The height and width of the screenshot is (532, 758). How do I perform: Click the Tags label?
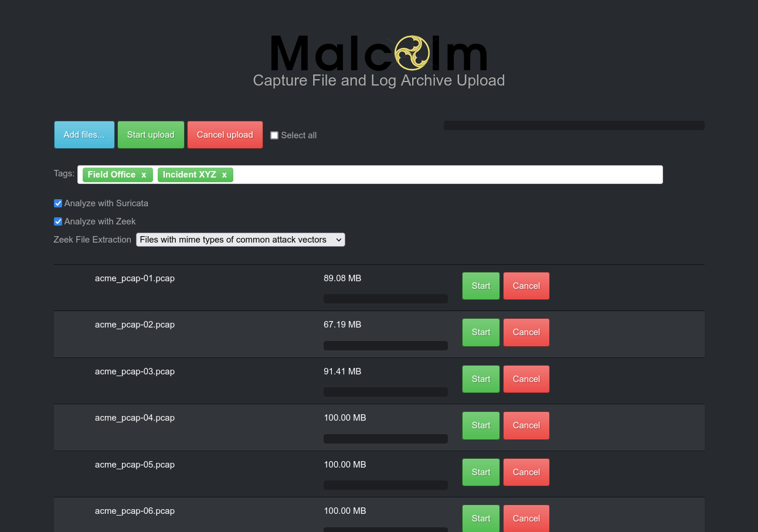(64, 173)
